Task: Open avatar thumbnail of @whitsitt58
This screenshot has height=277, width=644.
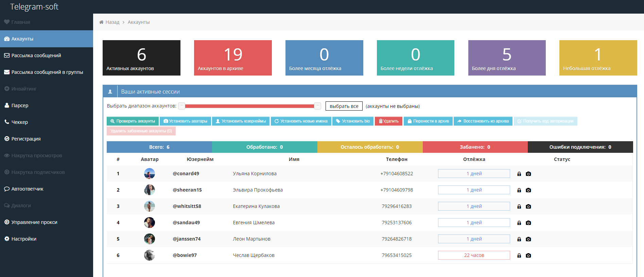Action: 150,206
